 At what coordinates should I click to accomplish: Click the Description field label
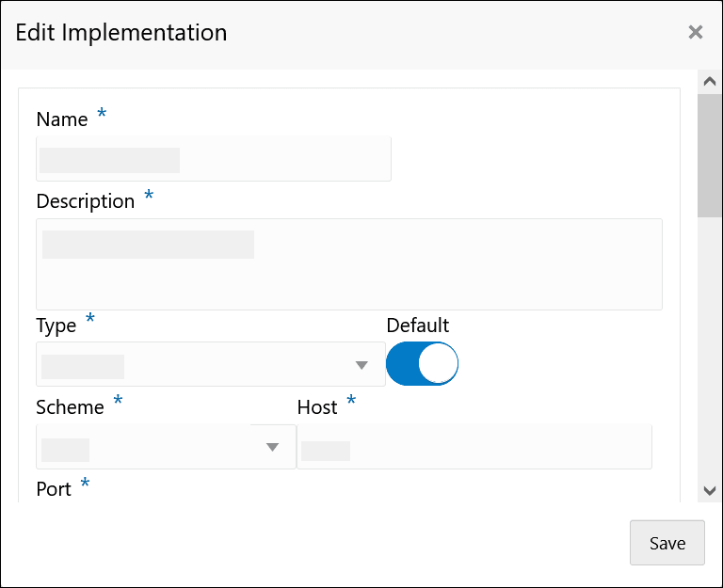point(85,201)
